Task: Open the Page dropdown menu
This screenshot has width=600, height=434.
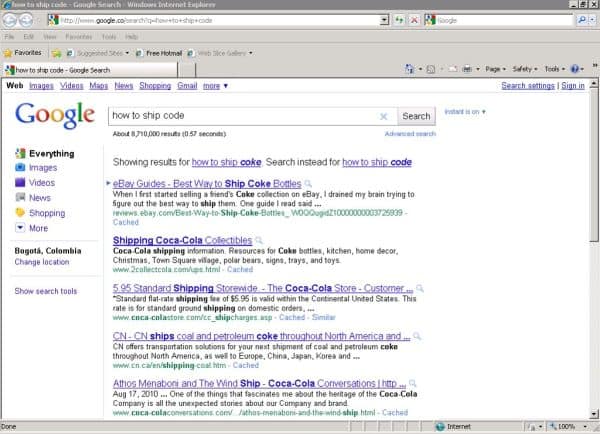Action: pyautogui.click(x=496, y=69)
